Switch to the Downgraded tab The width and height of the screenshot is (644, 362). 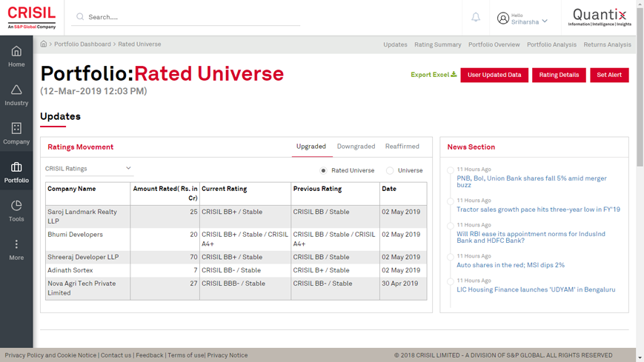click(356, 147)
